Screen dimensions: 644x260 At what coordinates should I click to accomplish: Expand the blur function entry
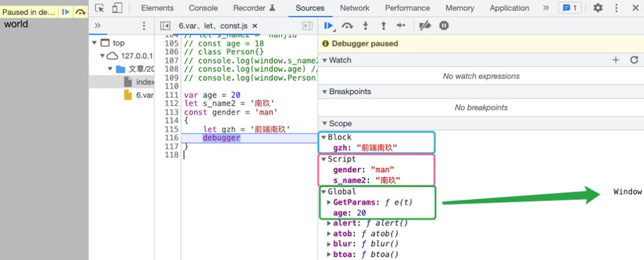(x=329, y=244)
